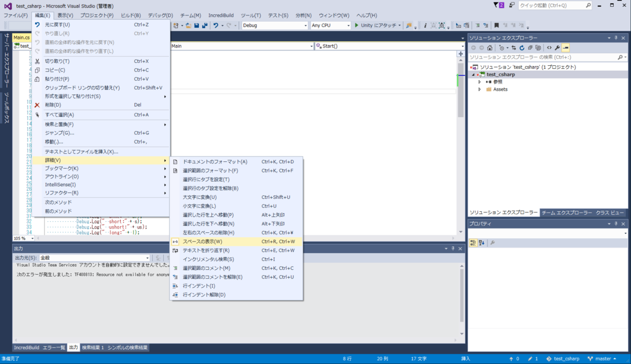Click the bookmark toggle icon in toolbar
This screenshot has width=631, height=364.
[496, 25]
